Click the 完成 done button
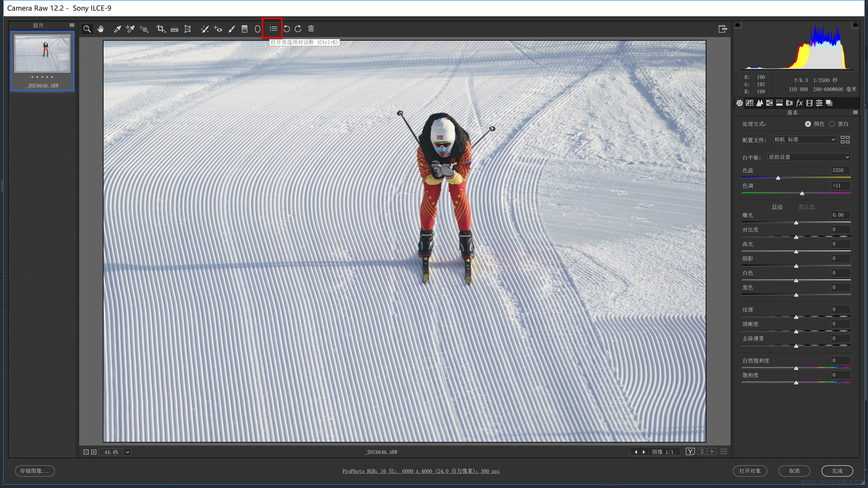Image resolution: width=868 pixels, height=488 pixels. [x=837, y=471]
